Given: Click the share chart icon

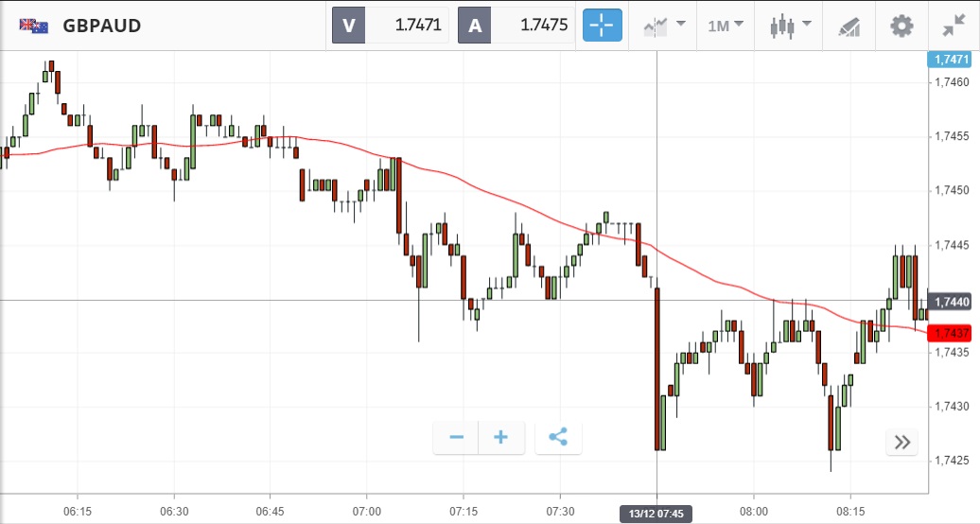Looking at the screenshot, I should tap(558, 437).
